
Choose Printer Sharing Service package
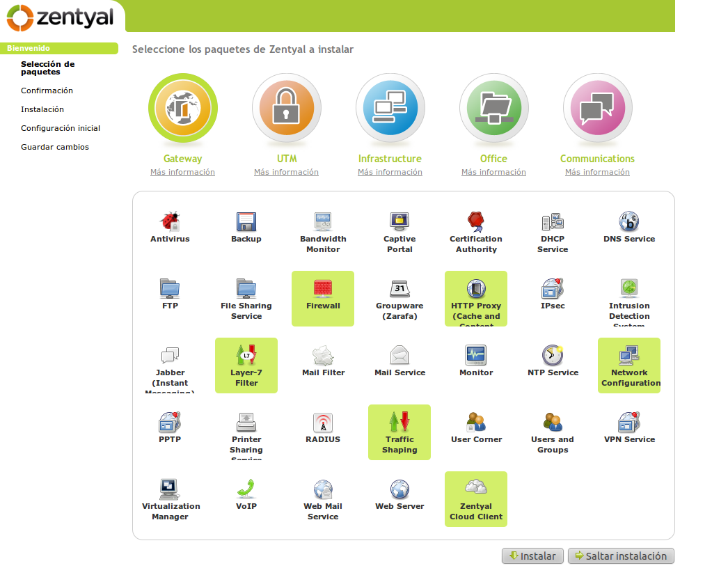click(x=246, y=432)
